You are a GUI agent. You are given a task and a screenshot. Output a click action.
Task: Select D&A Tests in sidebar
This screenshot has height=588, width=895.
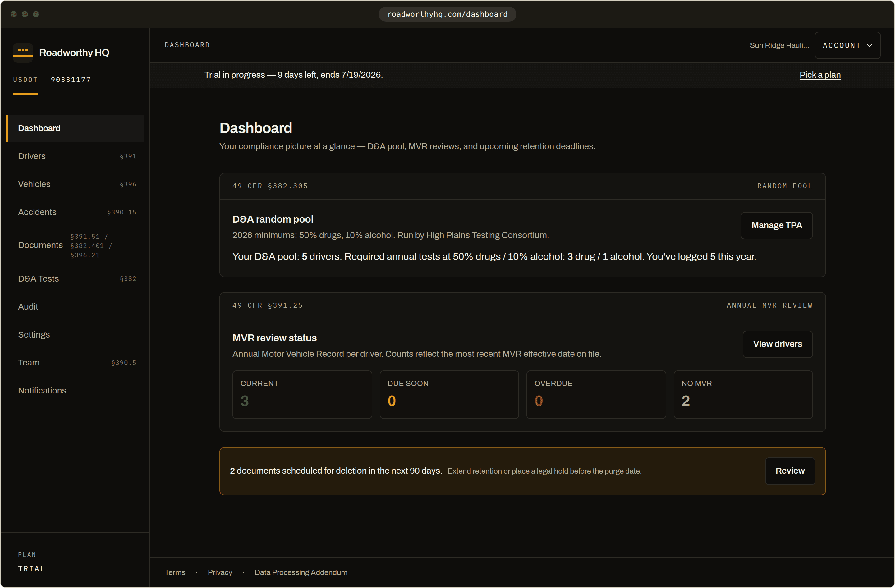click(x=75, y=278)
